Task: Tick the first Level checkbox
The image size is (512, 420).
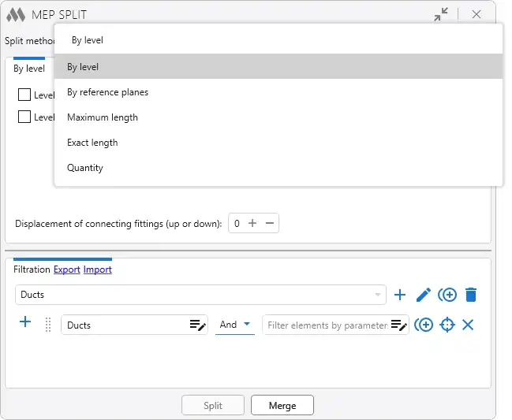Action: tap(24, 95)
